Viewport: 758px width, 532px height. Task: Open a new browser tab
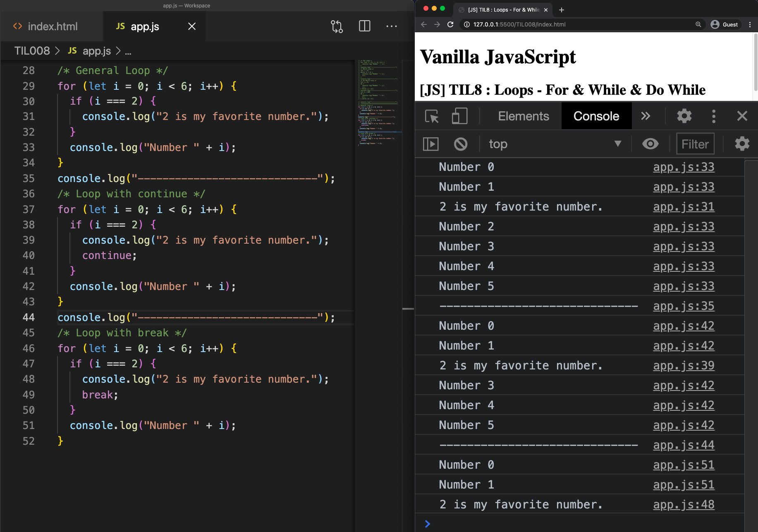click(561, 10)
